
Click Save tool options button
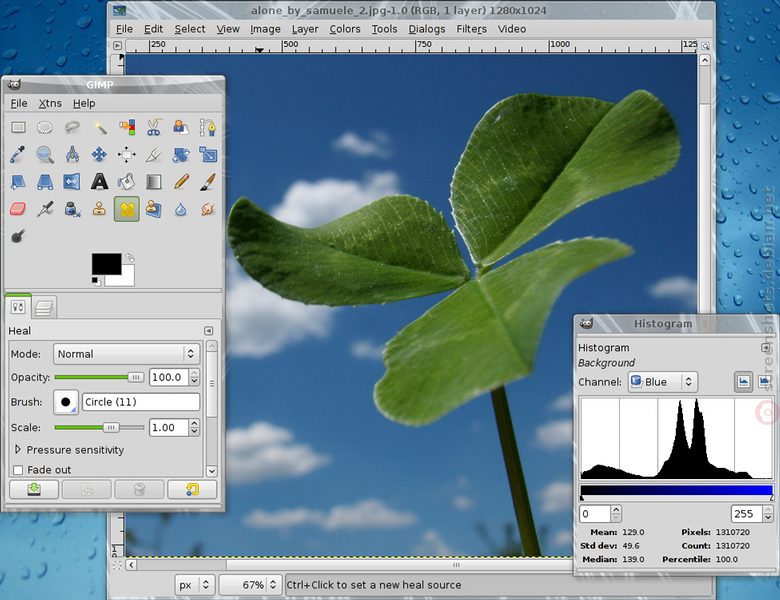(34, 490)
